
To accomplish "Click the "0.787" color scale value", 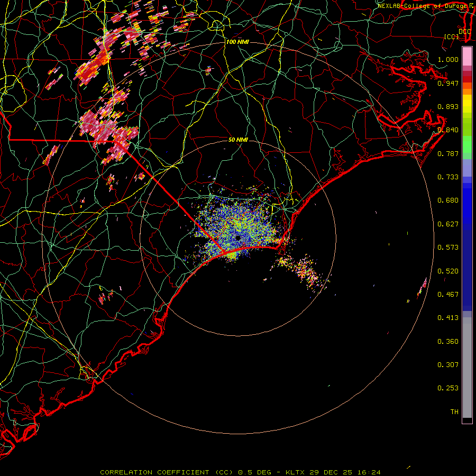I will (448, 153).
